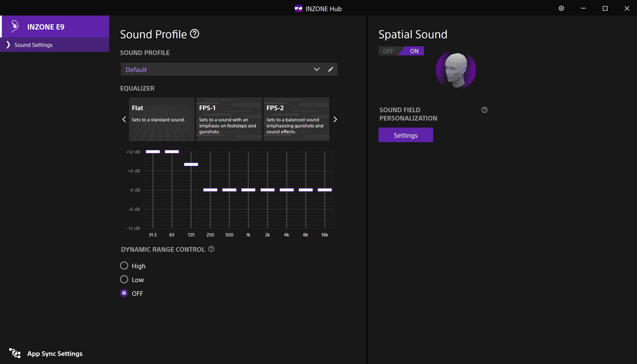Select the Flat equalizer preset card
637x364 pixels.
(162, 119)
